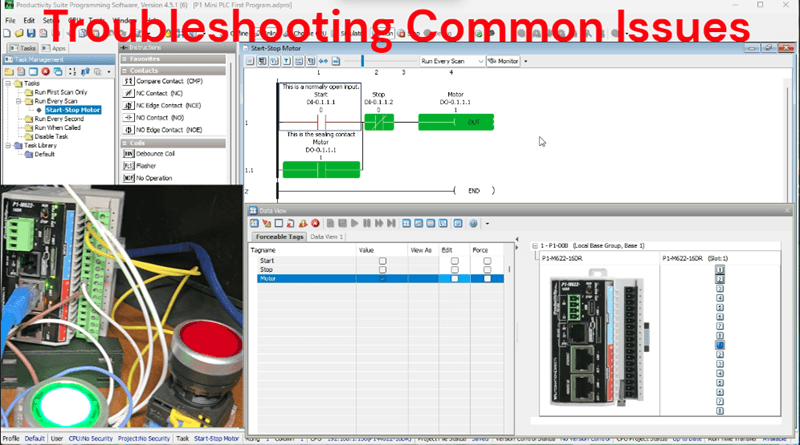This screenshot has width=800, height=445.
Task: Select the NO Edge Contact (NOE) icon
Action: tap(129, 130)
